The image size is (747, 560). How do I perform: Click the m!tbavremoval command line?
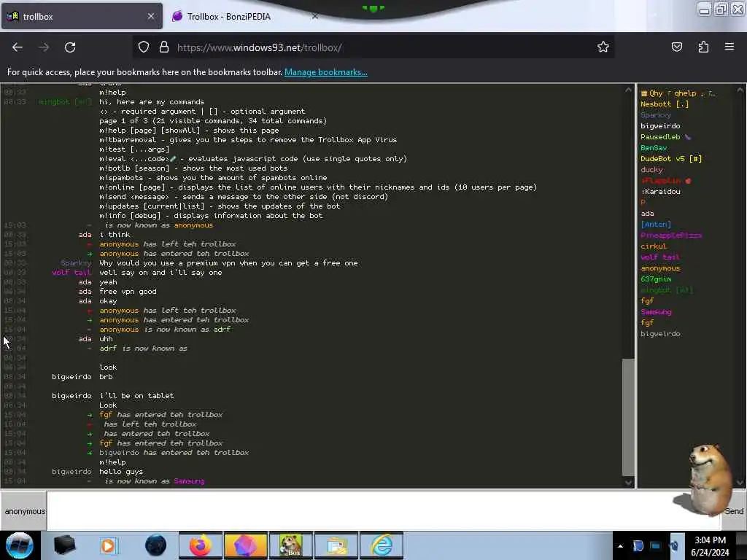[248, 139]
